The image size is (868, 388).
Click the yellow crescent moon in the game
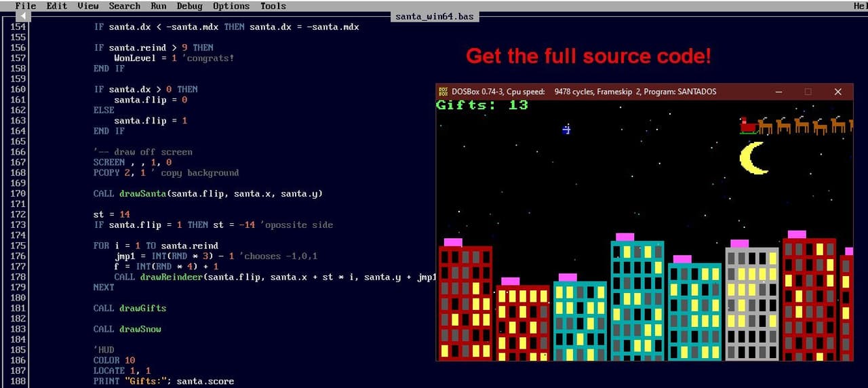tap(752, 157)
